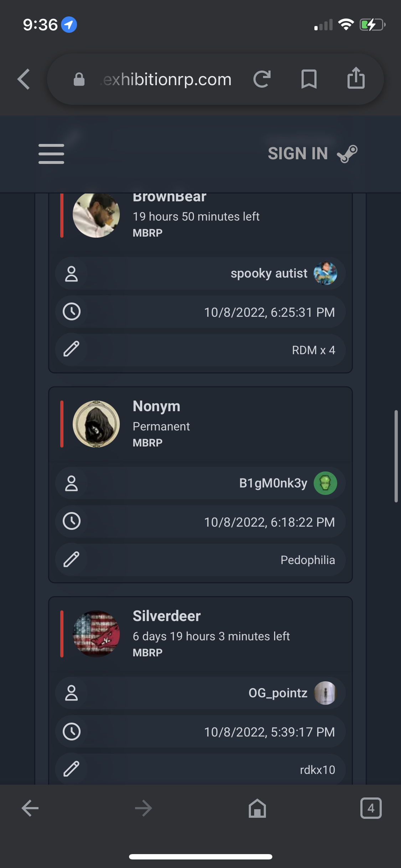View admin spooky autist's avatar
This screenshot has width=401, height=868.
[x=325, y=273]
